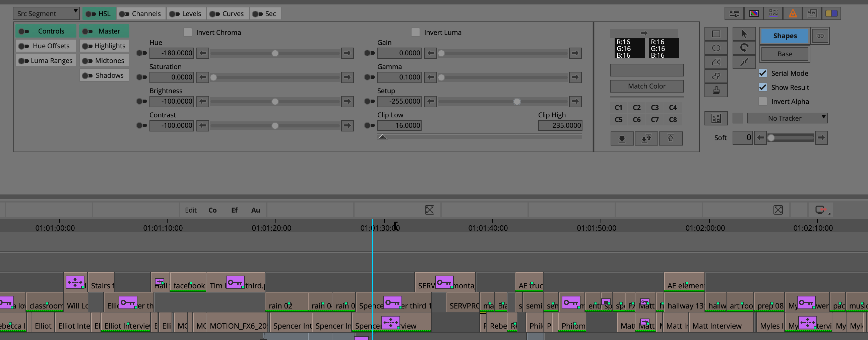This screenshot has width=868, height=340.
Task: Open the Hue Offsets subtab
Action: click(46, 46)
